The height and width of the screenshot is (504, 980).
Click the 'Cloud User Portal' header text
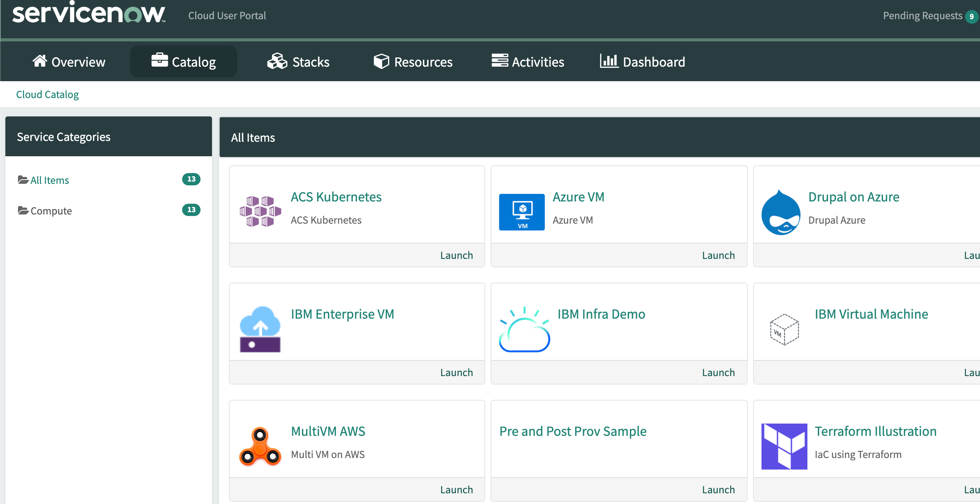pyautogui.click(x=227, y=15)
